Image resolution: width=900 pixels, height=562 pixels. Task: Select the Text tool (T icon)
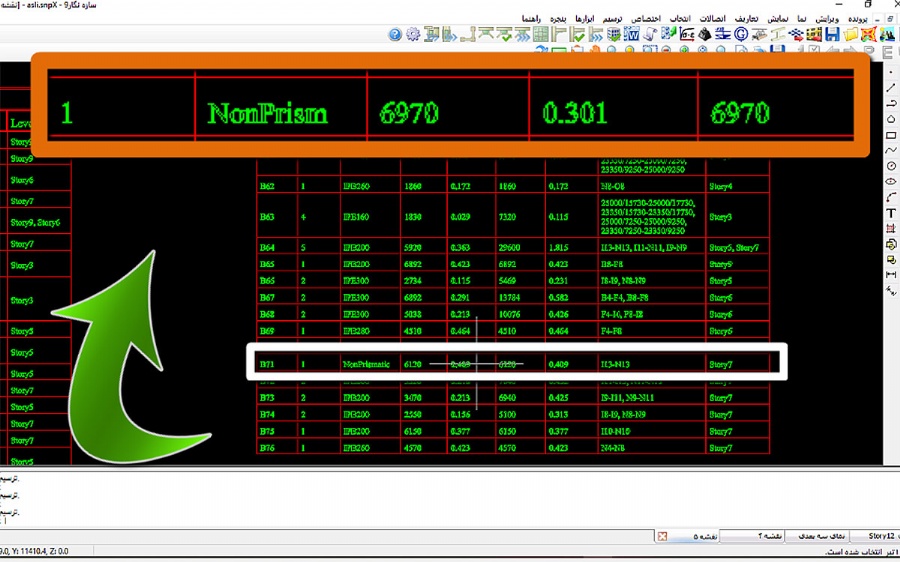tap(891, 213)
